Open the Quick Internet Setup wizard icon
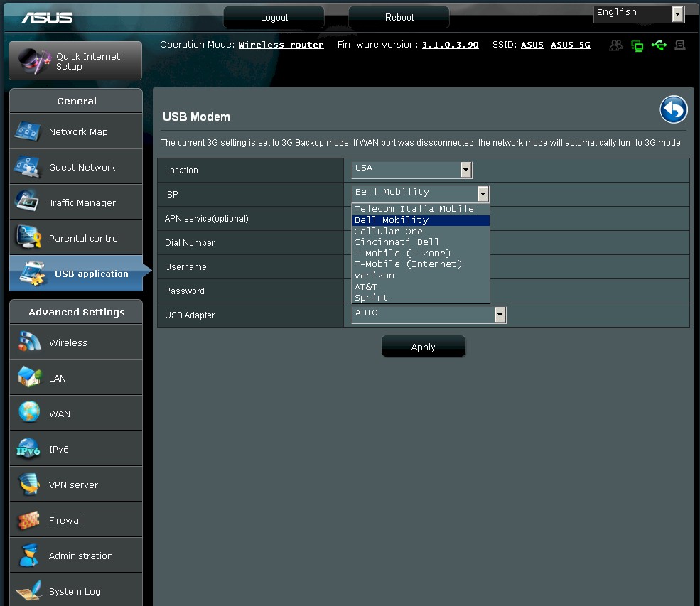Screen dimensions: 700x606 click(x=35, y=61)
